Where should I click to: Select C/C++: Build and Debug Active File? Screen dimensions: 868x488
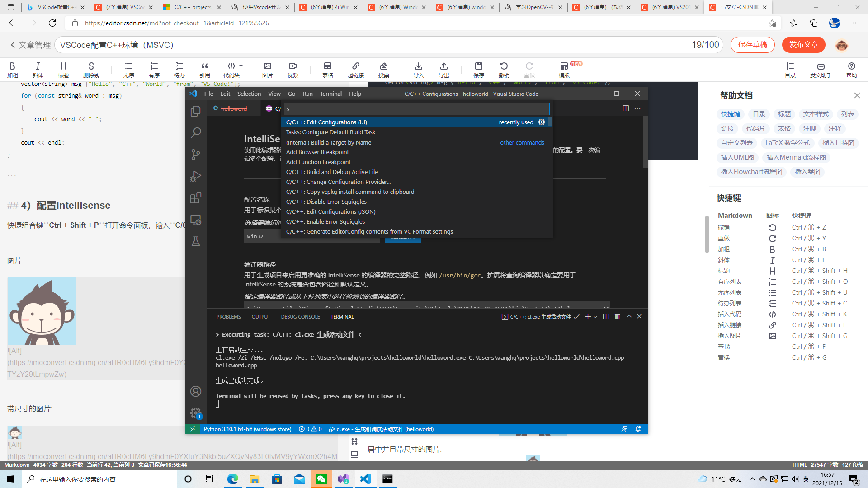[416, 172]
